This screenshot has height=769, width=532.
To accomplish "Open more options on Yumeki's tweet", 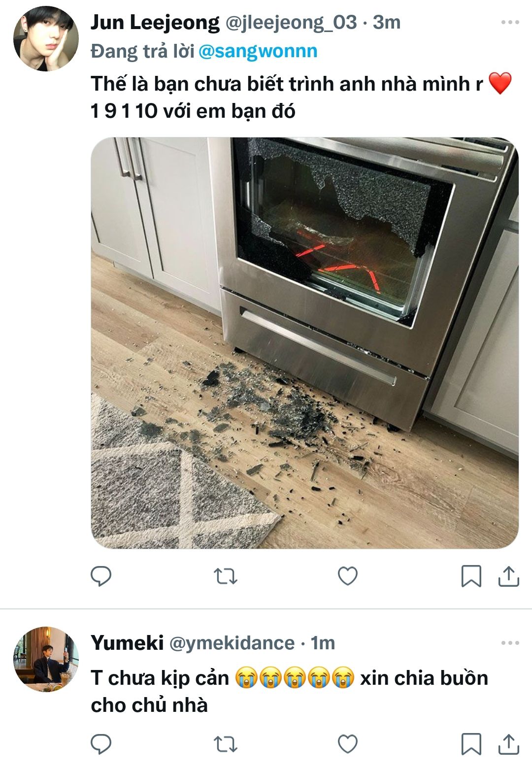I will point(510,643).
